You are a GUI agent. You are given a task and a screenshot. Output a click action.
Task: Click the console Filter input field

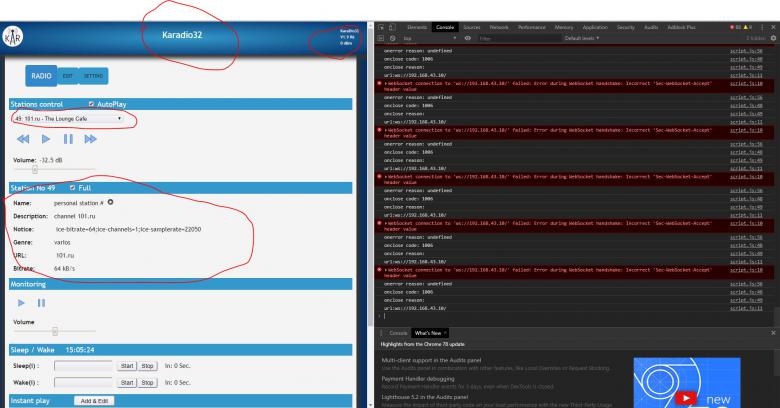point(519,38)
